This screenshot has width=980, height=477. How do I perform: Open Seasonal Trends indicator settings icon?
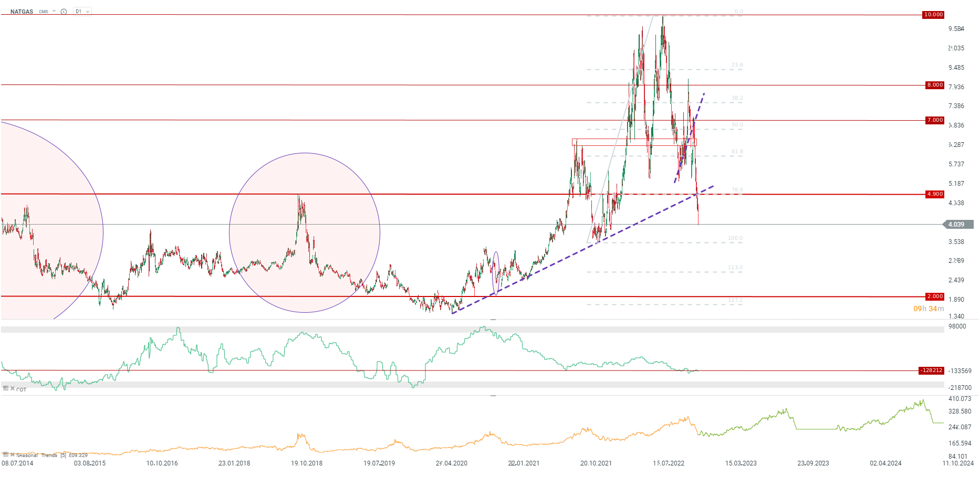tap(5, 454)
